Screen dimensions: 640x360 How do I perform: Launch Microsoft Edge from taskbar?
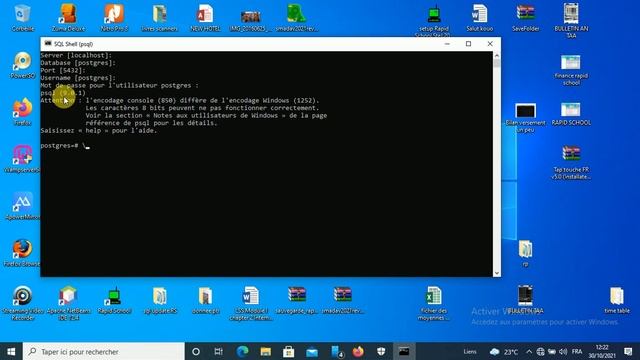[x=242, y=351]
